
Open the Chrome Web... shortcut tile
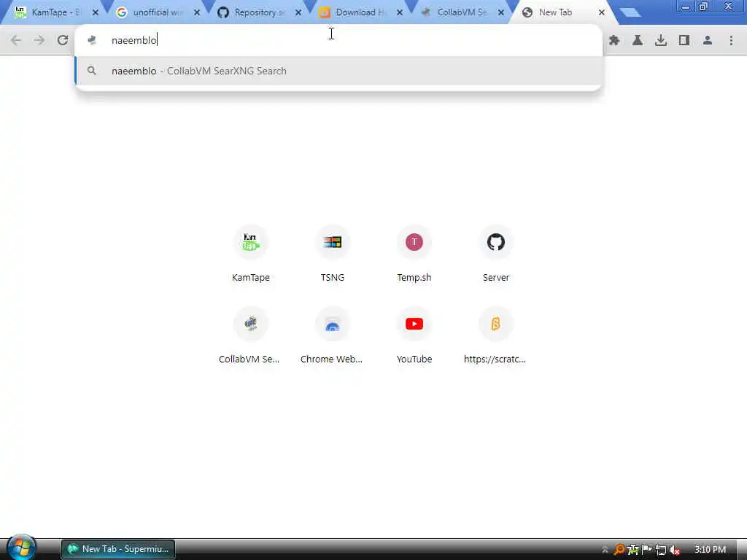pos(332,337)
